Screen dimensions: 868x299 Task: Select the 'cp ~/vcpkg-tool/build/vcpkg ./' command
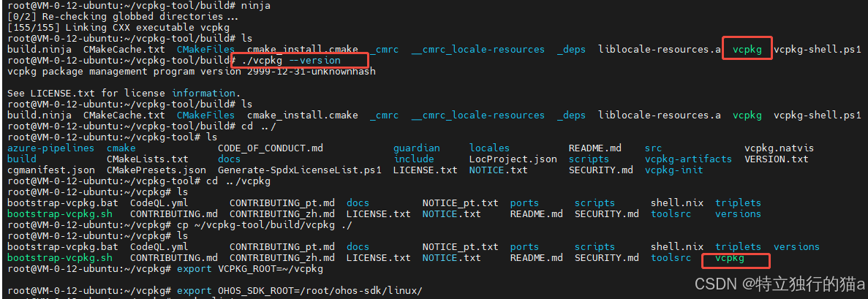point(265,225)
